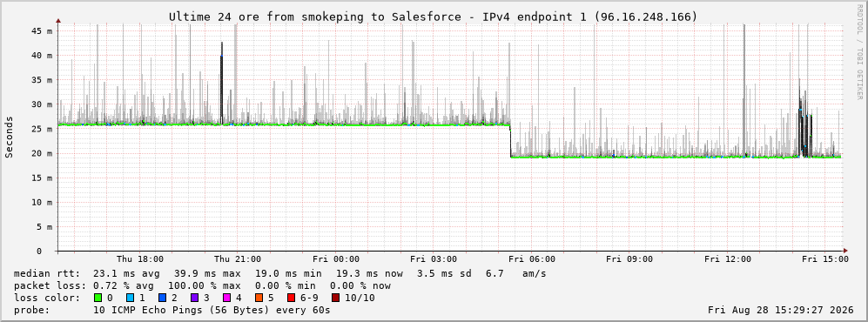Click the Fri 15:00 time axis label
The image size is (868, 322).
click(x=825, y=259)
